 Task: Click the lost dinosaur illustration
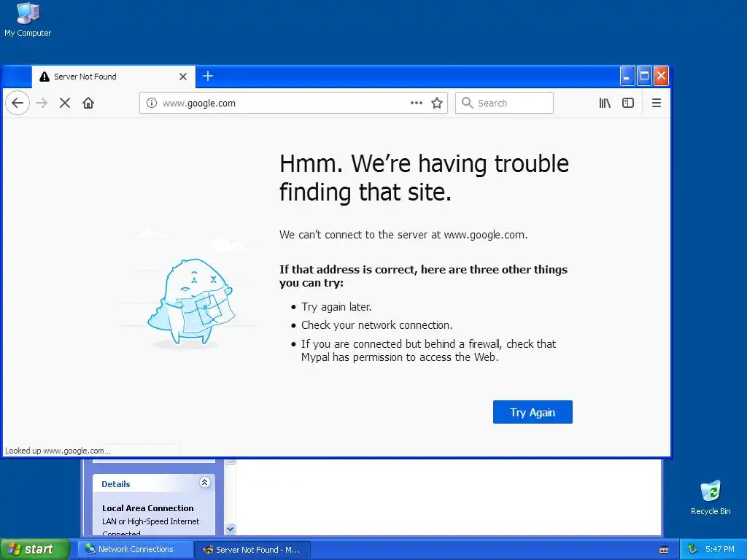pos(192,303)
